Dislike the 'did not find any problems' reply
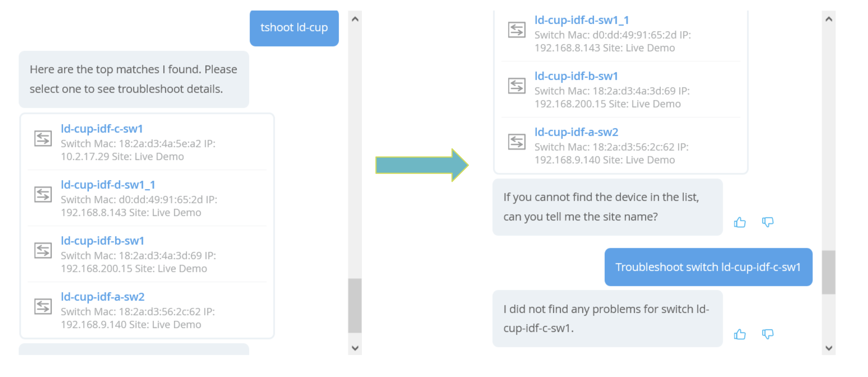This screenshot has width=868, height=377. (x=768, y=334)
